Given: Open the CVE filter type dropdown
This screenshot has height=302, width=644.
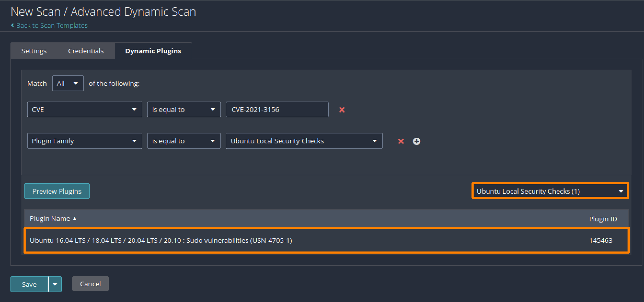Looking at the screenshot, I should 84,110.
